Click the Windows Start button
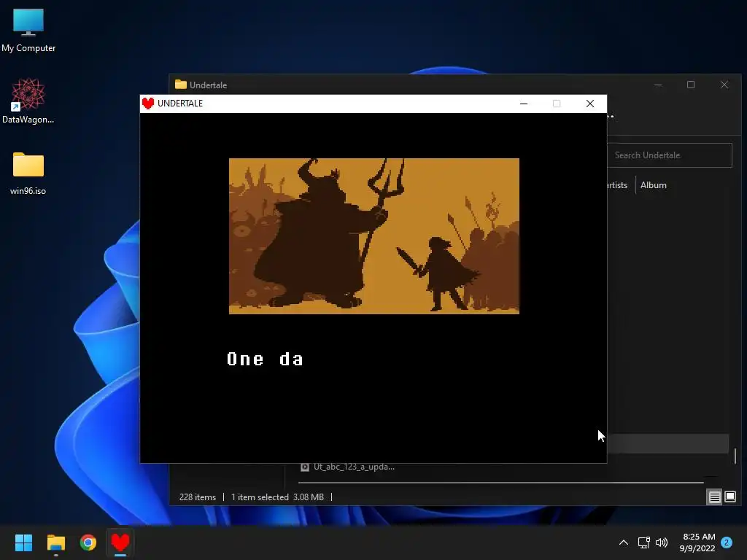The height and width of the screenshot is (560, 747). click(x=23, y=542)
